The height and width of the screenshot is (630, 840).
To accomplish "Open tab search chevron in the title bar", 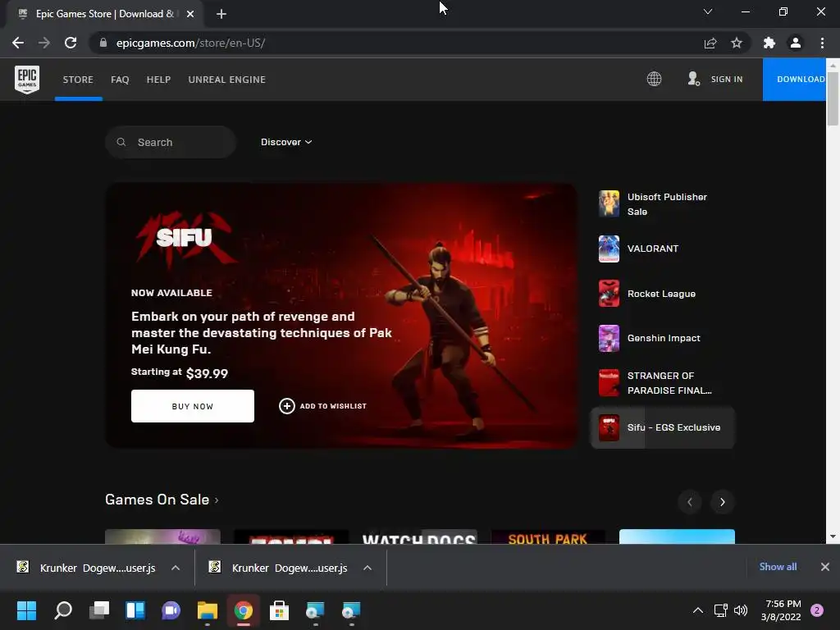I will [x=708, y=11].
